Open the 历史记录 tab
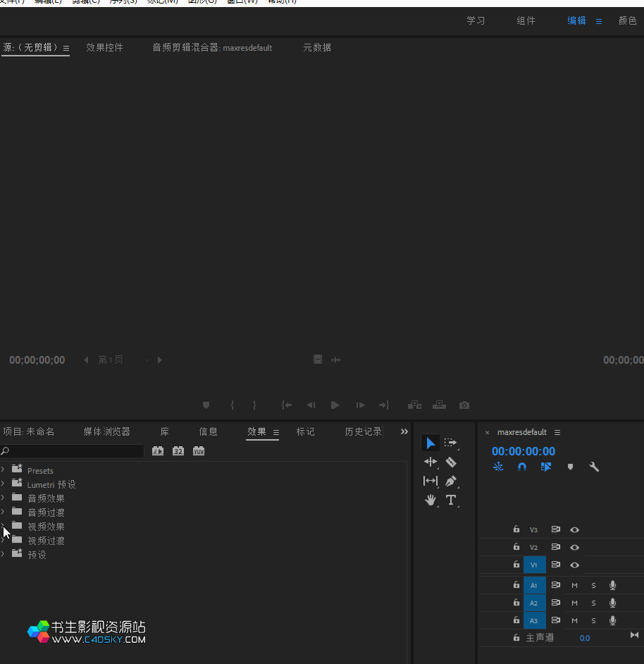 [364, 431]
